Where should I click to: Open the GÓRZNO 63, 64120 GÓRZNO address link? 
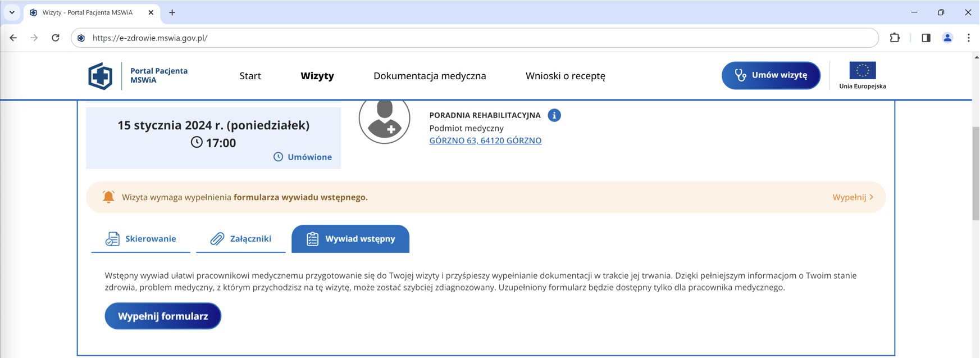tap(485, 141)
